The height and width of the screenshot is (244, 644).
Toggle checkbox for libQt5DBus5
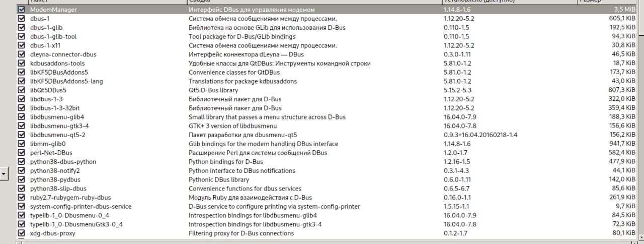coord(21,90)
